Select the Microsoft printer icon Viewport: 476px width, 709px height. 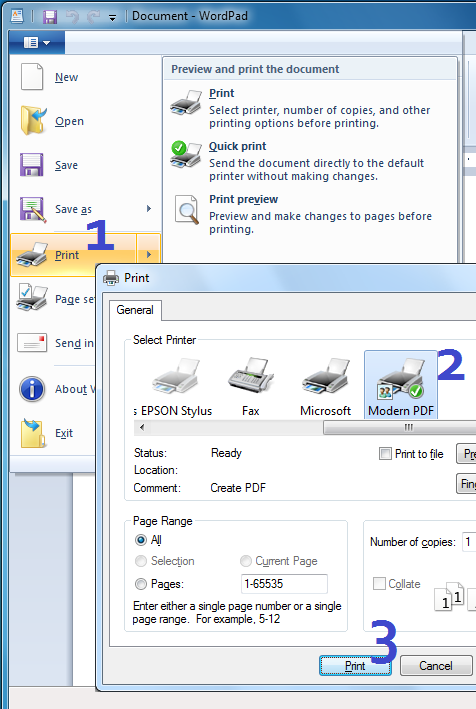326,376
